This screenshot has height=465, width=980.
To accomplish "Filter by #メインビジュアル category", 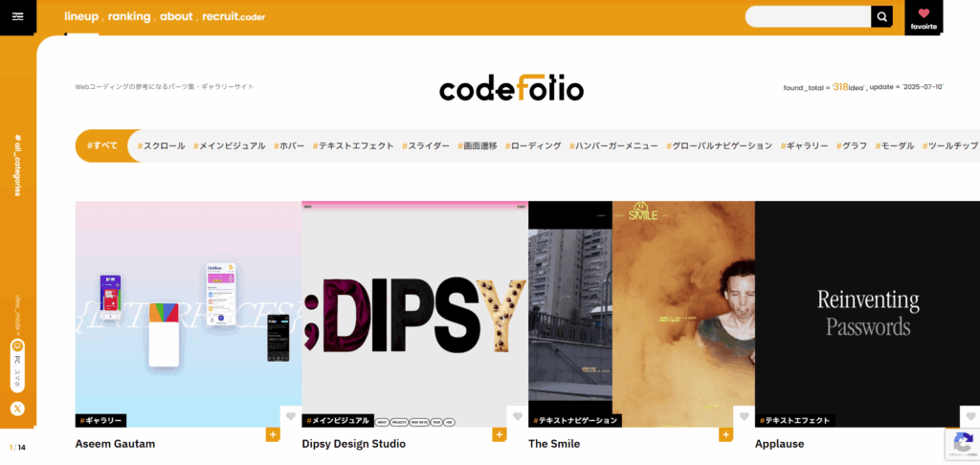I will click(x=230, y=145).
